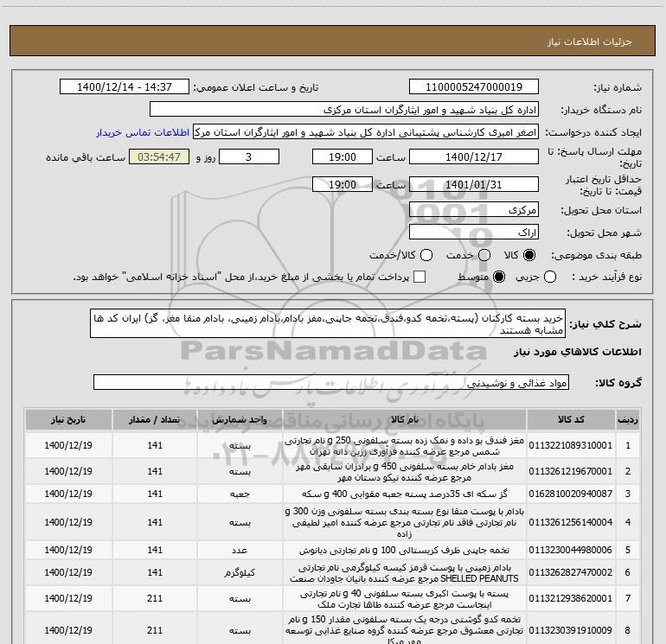
Task: Click the تاریخ نیاز column header
Action: 68,420
